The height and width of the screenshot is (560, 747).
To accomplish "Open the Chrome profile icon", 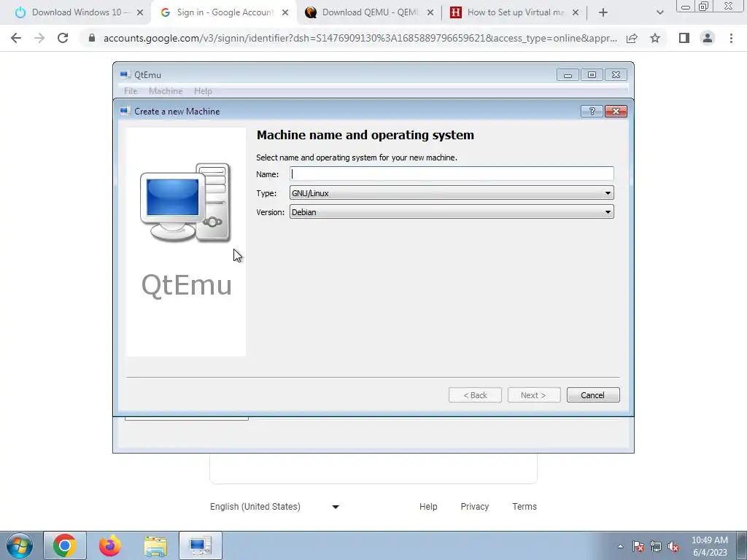I will [708, 38].
